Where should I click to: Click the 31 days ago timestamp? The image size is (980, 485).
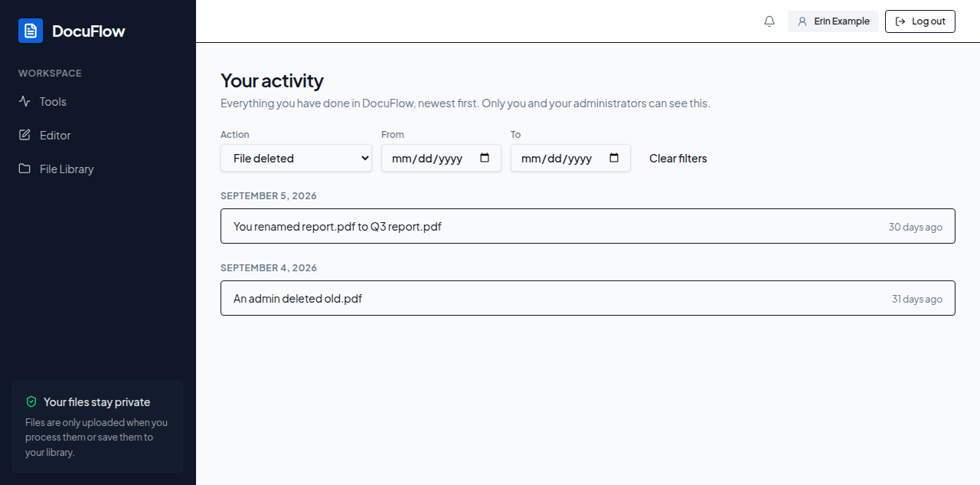pyautogui.click(x=917, y=299)
